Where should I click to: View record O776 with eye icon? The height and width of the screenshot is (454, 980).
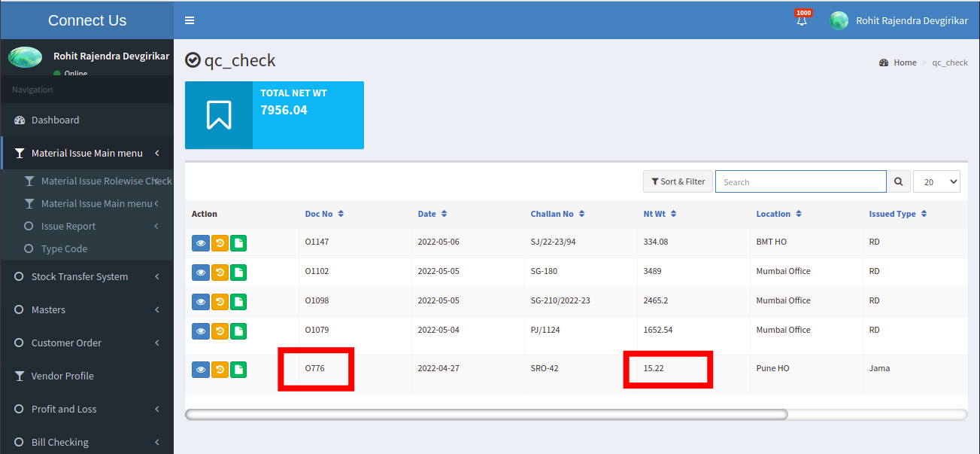(201, 369)
